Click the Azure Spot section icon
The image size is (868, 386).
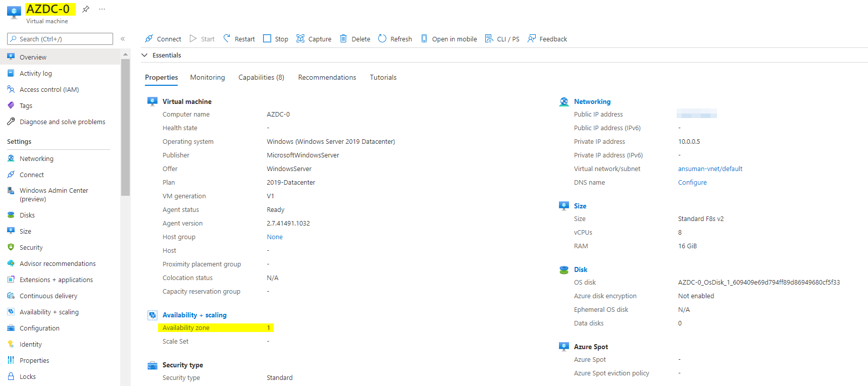click(564, 347)
